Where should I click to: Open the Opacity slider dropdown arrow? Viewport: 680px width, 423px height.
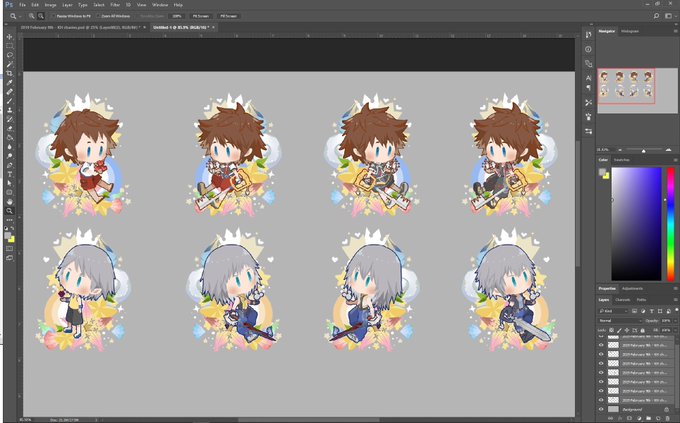676,321
